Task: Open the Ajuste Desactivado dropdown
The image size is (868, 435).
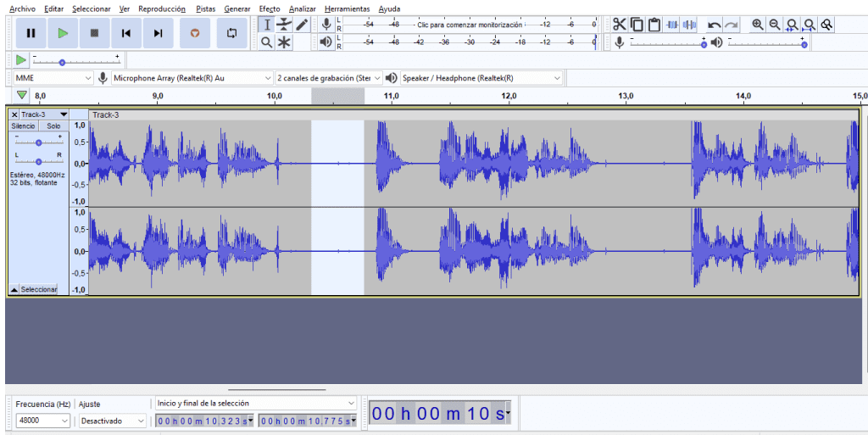Action: coord(113,421)
